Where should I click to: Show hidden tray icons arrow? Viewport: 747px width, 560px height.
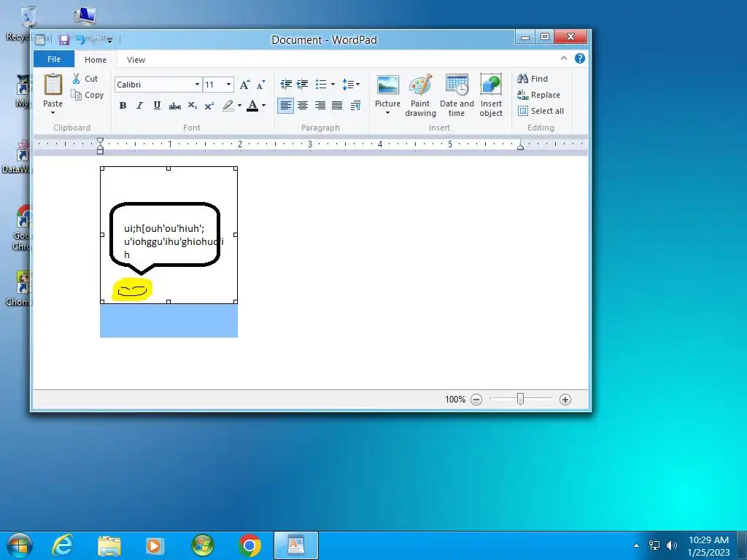(636, 545)
